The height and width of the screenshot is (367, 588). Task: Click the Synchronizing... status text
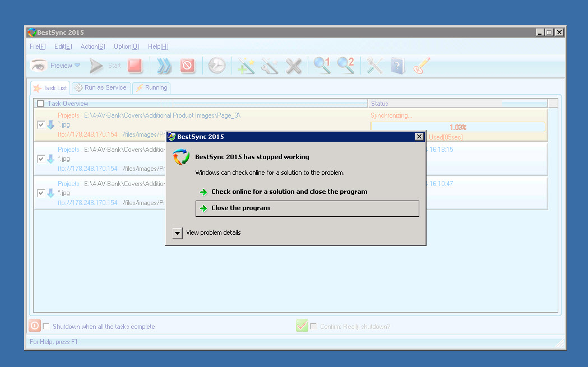click(x=391, y=115)
